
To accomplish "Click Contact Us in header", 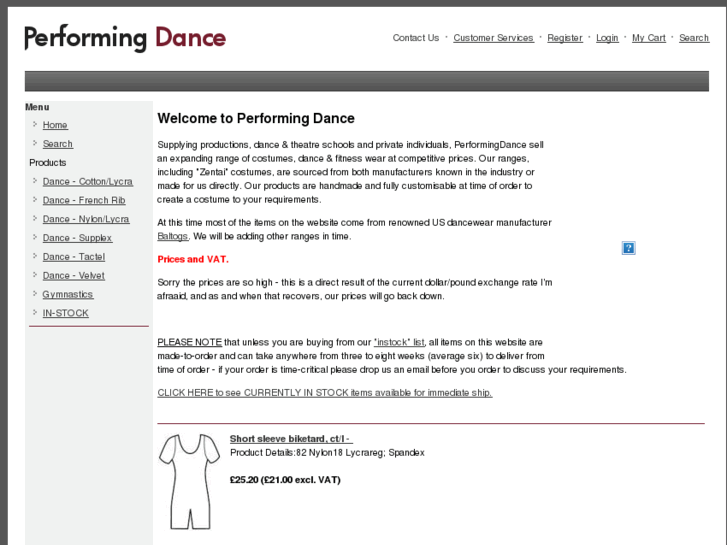I will [x=415, y=38].
